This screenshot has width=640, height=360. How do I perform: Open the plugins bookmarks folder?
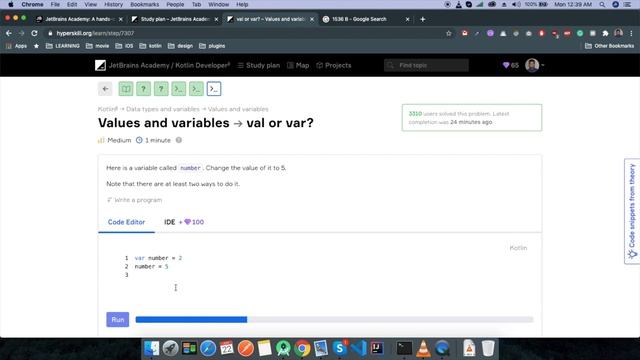click(x=212, y=46)
